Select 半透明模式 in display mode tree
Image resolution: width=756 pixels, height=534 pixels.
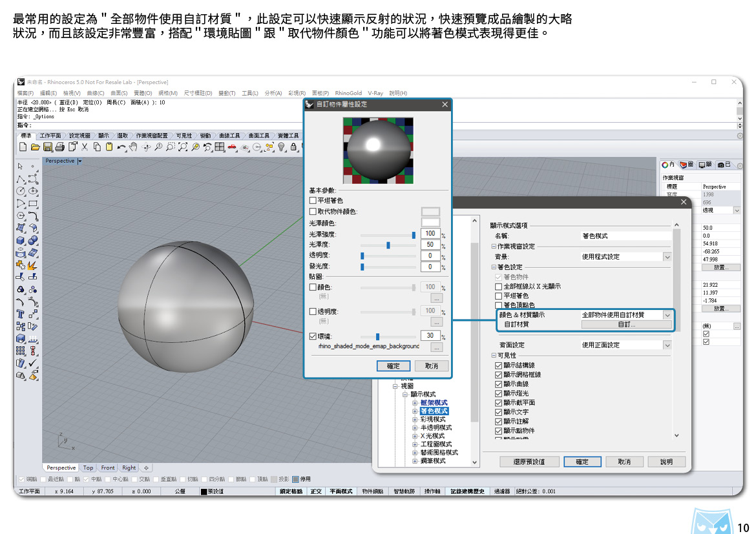(x=436, y=427)
